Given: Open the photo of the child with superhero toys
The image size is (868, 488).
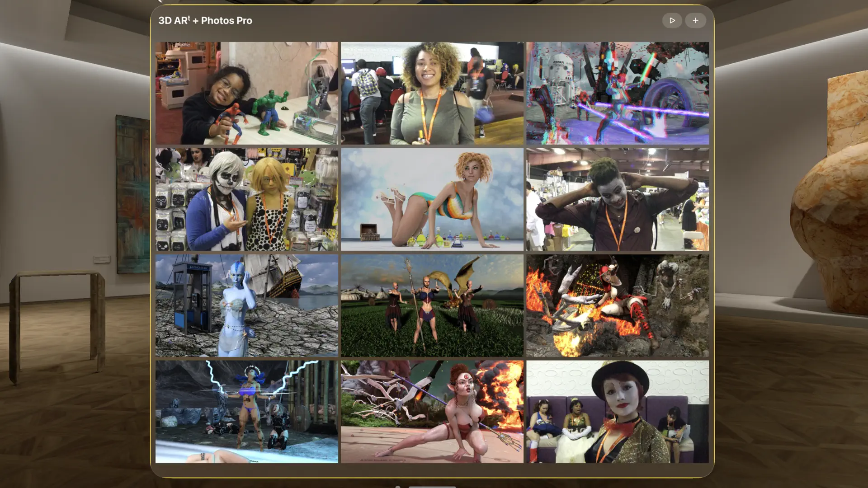Looking at the screenshot, I should (x=246, y=93).
